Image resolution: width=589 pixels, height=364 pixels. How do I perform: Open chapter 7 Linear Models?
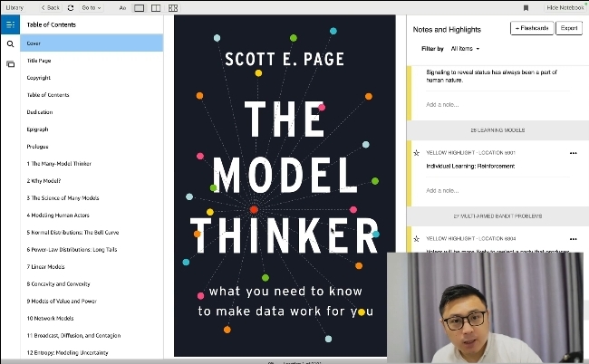92,267
